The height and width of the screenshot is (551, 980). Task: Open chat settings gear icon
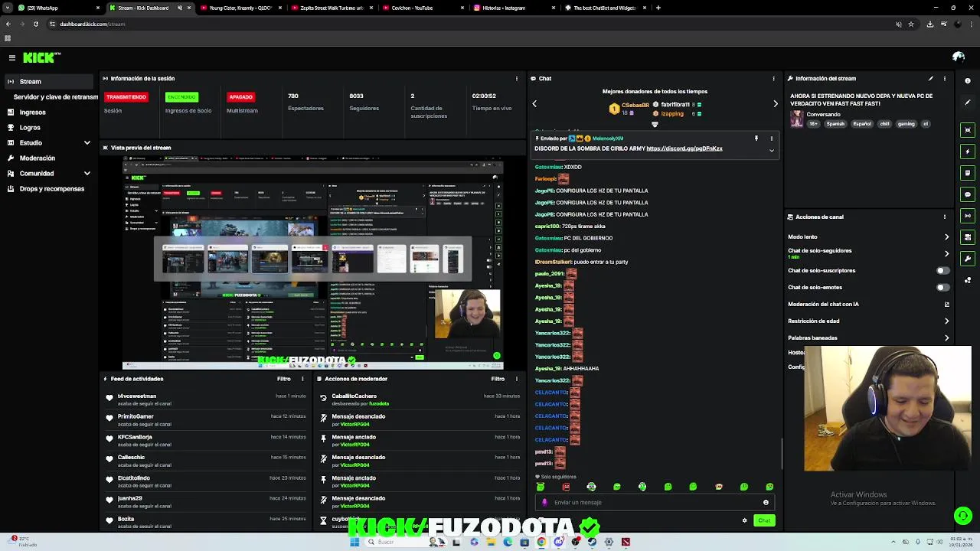[744, 520]
